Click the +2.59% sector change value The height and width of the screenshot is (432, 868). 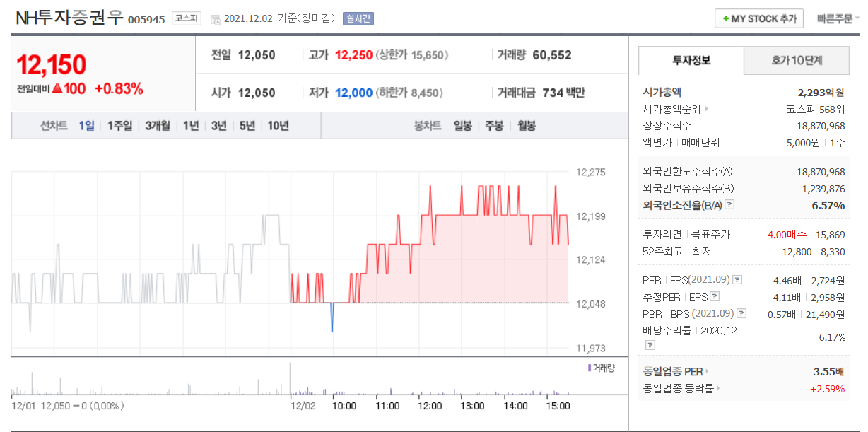827,388
